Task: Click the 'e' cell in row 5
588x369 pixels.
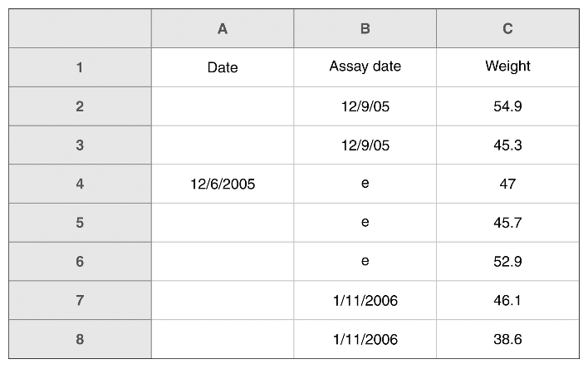Action: pyautogui.click(x=365, y=223)
